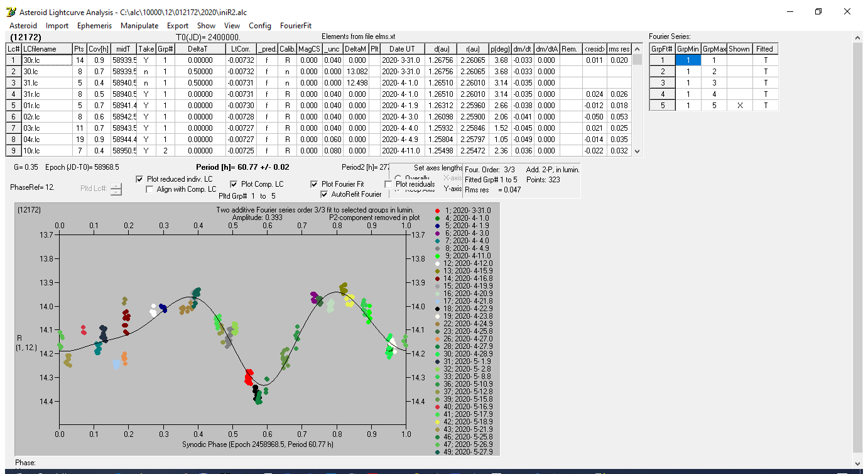Click the Take column header
868x474 pixels.
pyautogui.click(x=146, y=48)
